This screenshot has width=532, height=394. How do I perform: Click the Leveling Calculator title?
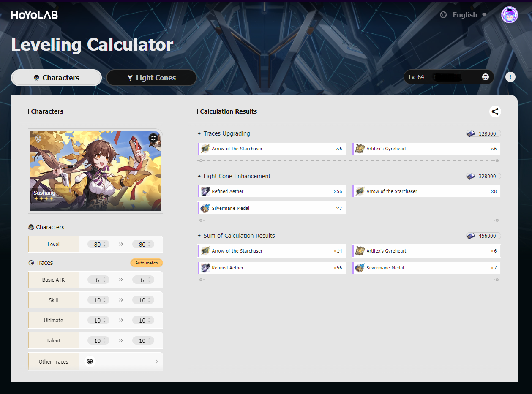click(92, 45)
